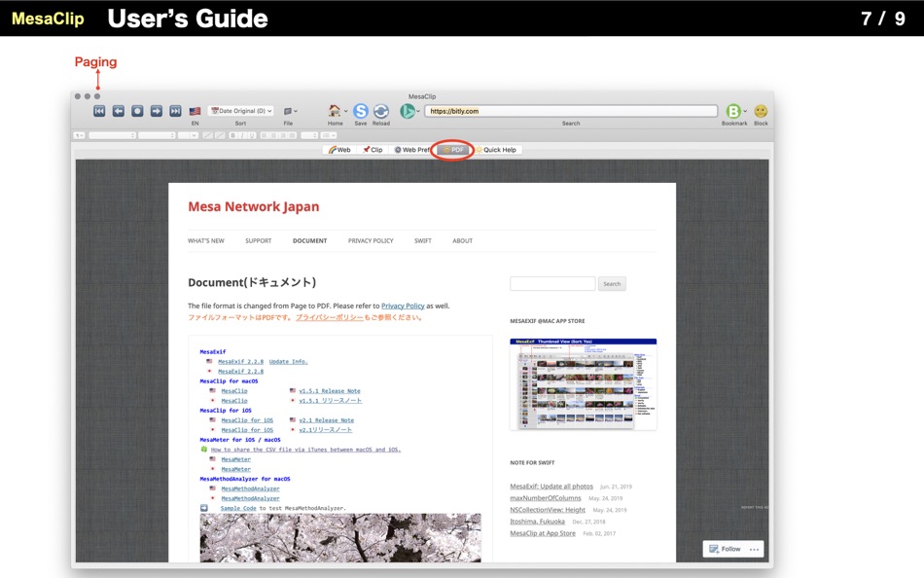This screenshot has height=578, width=924.
Task: Open the CSV file via iTunes how-to link
Action: tap(305, 450)
